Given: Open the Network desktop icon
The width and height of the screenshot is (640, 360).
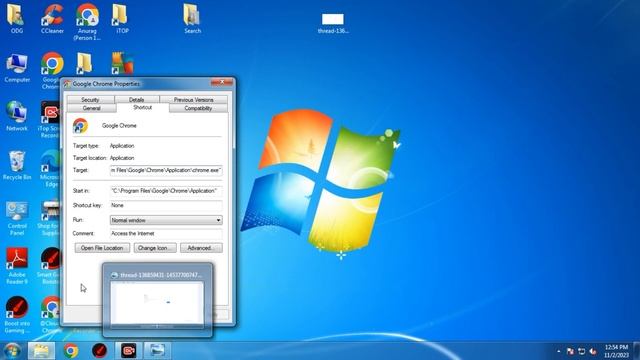Looking at the screenshot, I should pos(17,116).
